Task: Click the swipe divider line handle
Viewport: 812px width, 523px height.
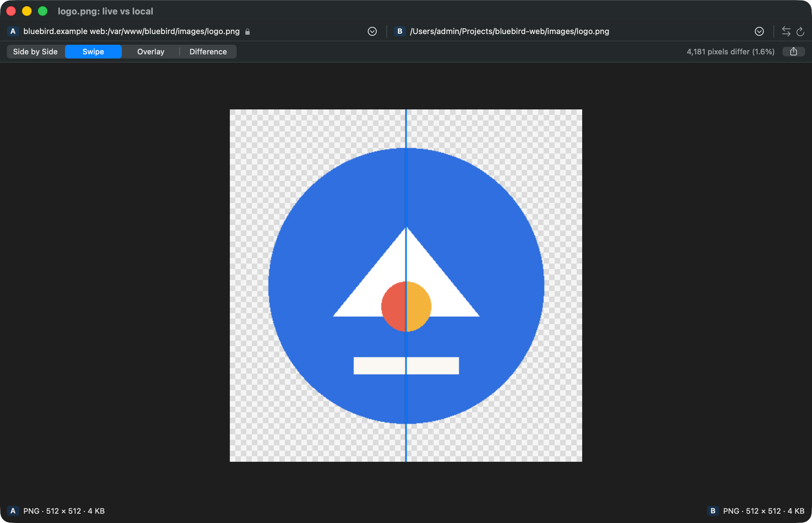Action: [x=406, y=286]
